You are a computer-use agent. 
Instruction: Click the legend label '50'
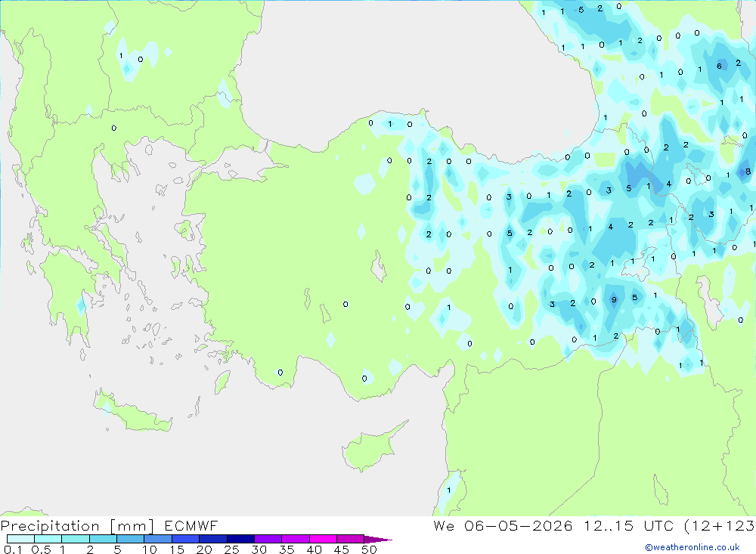coord(369,549)
